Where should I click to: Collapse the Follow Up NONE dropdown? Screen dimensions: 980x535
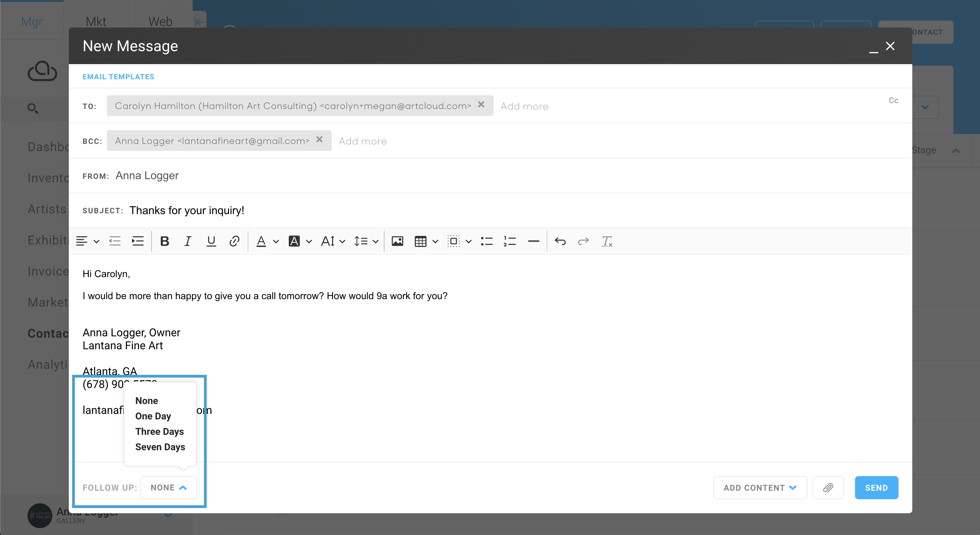tap(168, 487)
